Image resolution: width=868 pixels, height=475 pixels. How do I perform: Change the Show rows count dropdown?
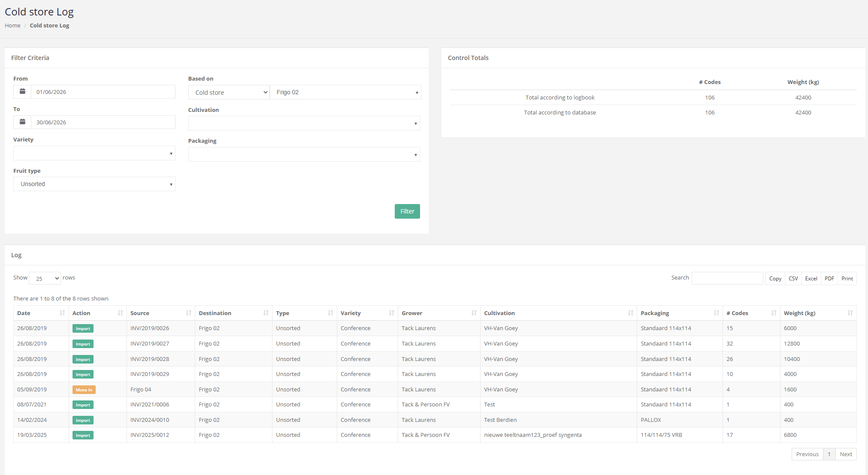click(x=45, y=278)
